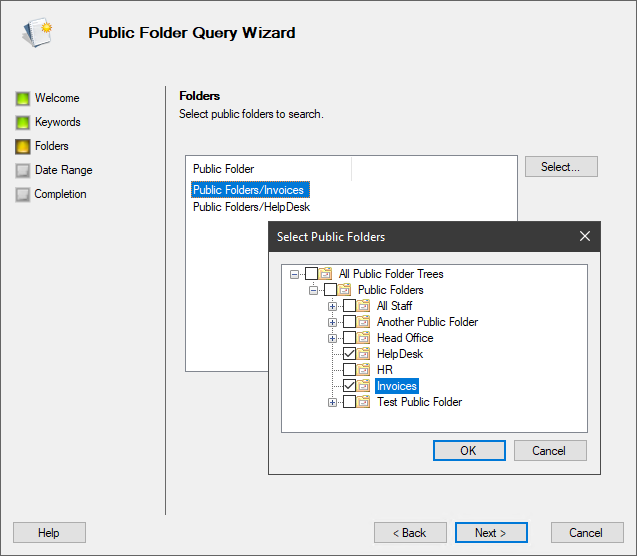Viewport: 637px width, 556px height.
Task: Click the Completion step label
Action: point(60,194)
